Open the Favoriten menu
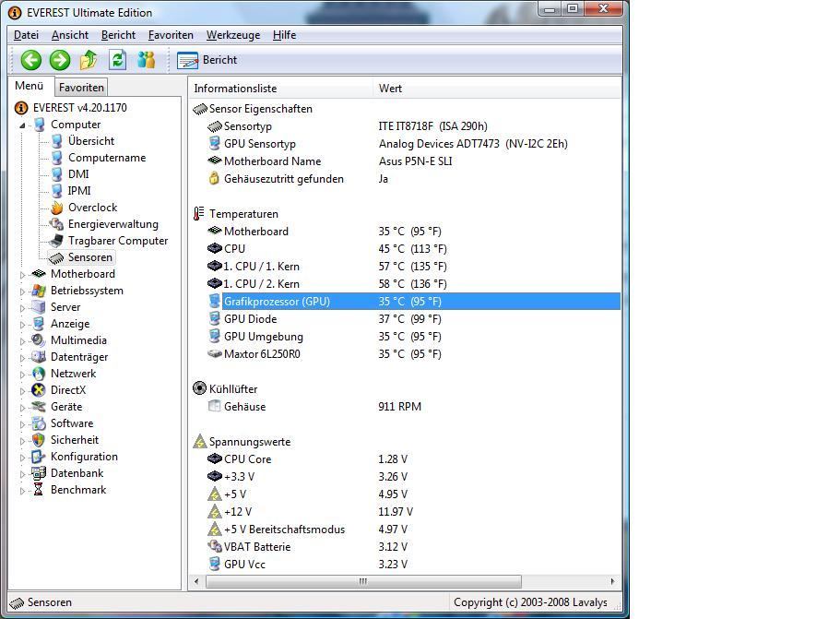The width and height of the screenshot is (840, 619). pyautogui.click(x=171, y=35)
